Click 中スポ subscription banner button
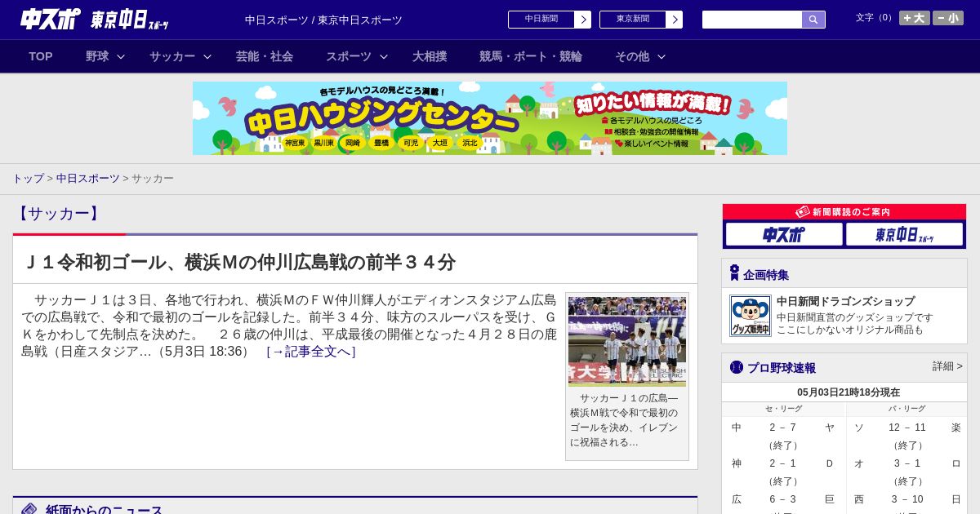This screenshot has height=514, width=980. coord(784,234)
